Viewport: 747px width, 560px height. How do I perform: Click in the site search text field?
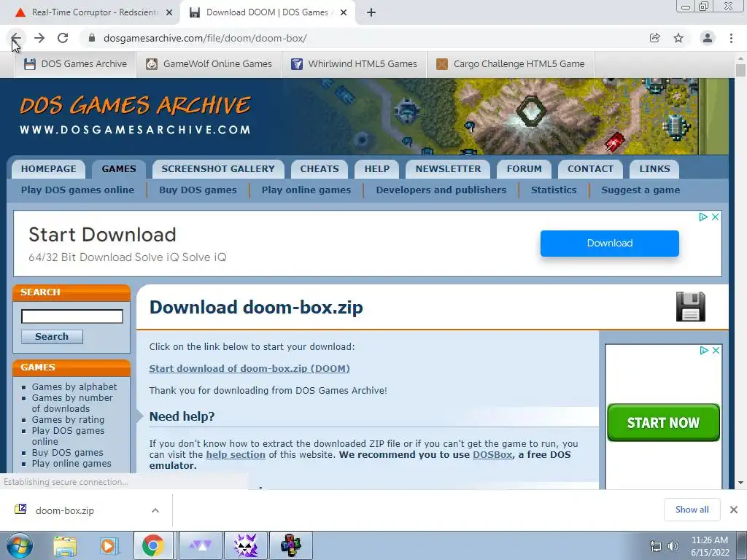72,316
